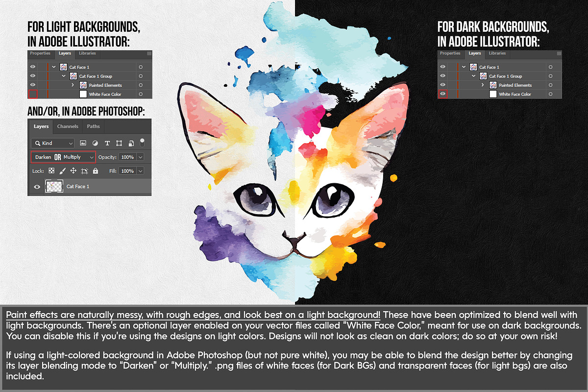Click target circle for White Face Color, dark-backgrounds panel

551,94
